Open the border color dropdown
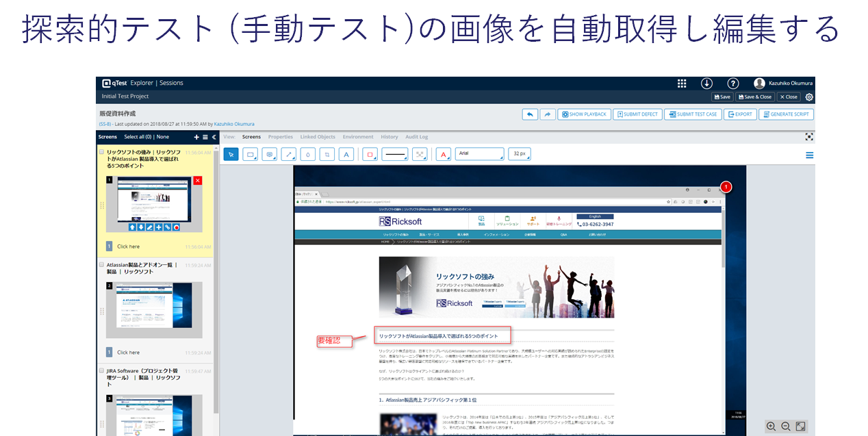The width and height of the screenshot is (868, 436). tap(370, 155)
